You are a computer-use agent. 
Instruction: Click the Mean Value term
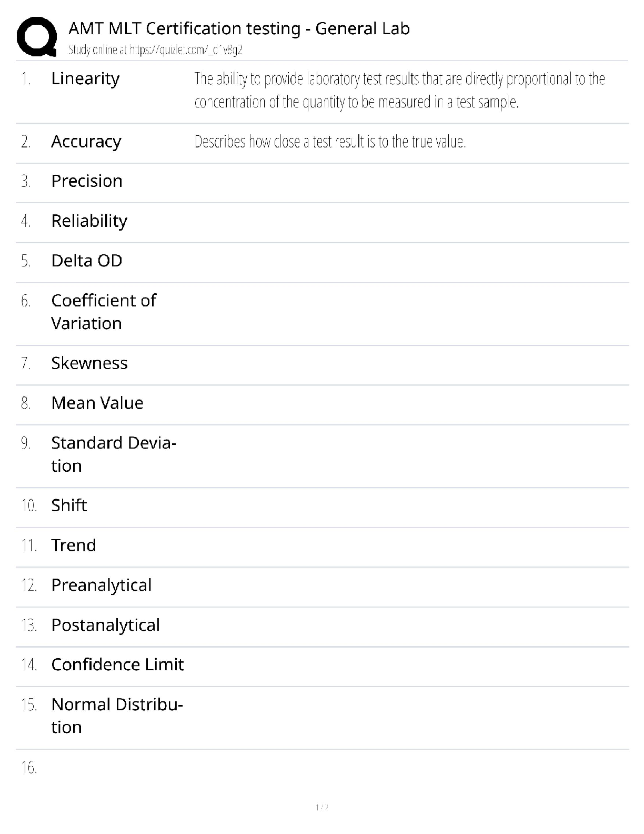point(97,403)
